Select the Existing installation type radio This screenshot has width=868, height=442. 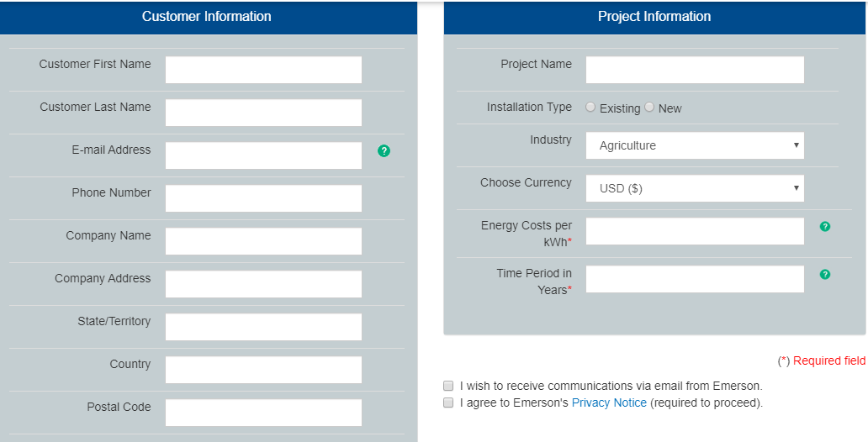pos(590,108)
